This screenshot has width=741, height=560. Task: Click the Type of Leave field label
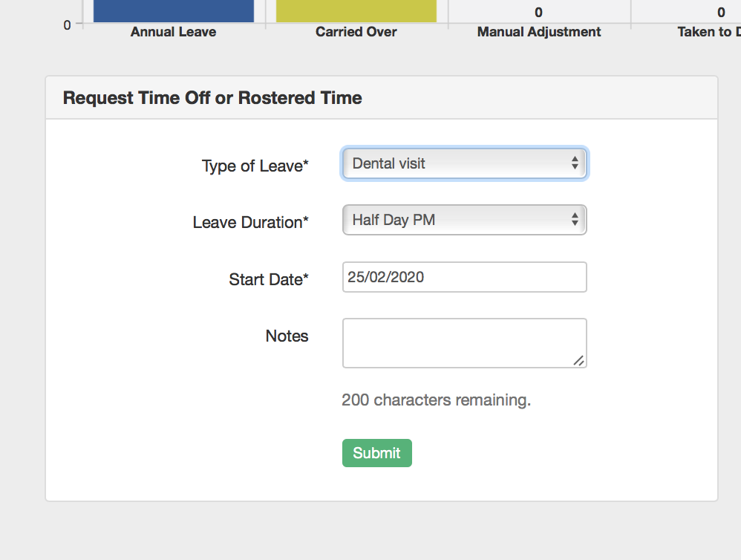(x=255, y=166)
